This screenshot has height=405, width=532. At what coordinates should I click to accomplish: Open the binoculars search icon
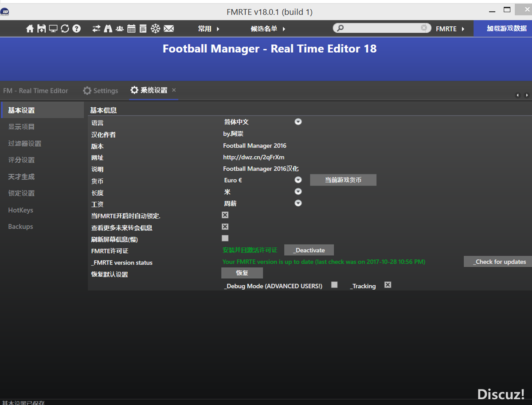pyautogui.click(x=108, y=29)
